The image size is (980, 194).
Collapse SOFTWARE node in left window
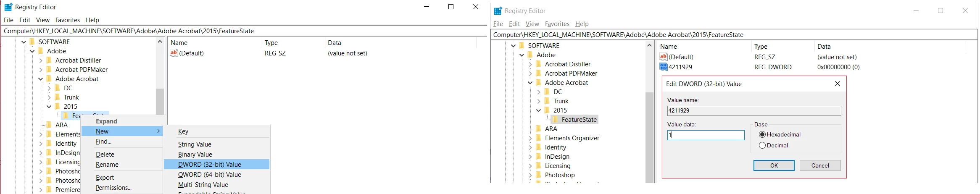pos(24,42)
